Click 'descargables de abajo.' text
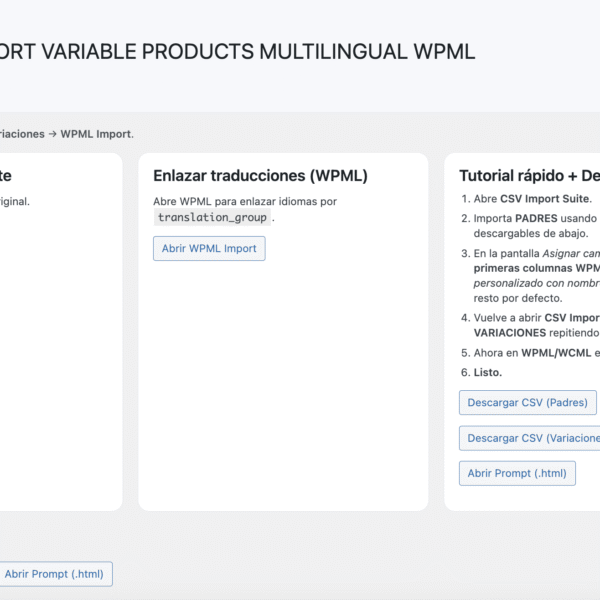Image resolution: width=600 pixels, height=600 pixels. point(531,233)
